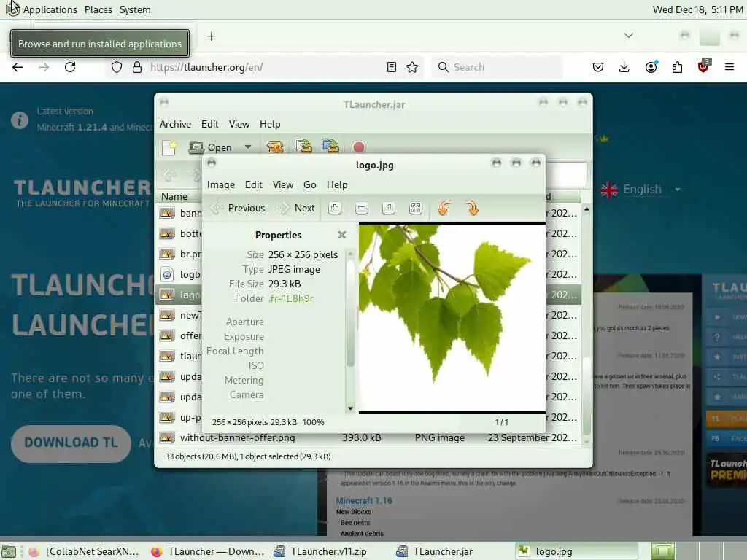
Task: Open the English language dropdown
Action: 640,190
